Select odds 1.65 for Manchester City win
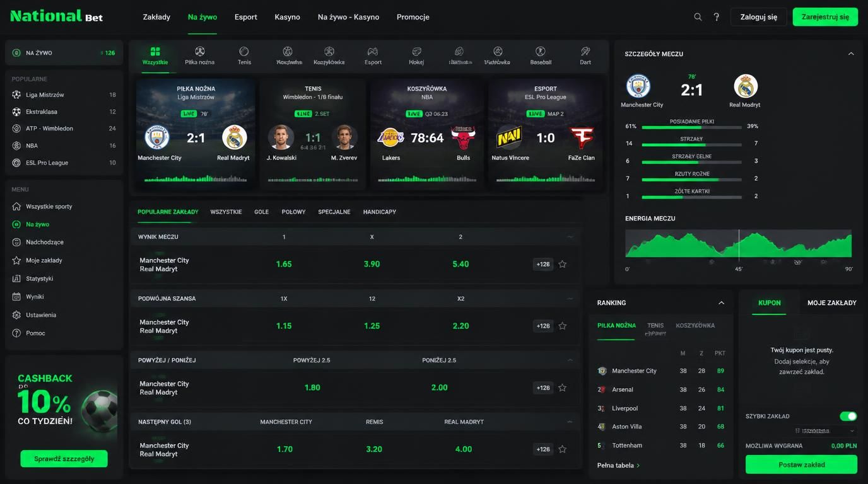The width and height of the screenshot is (868, 484). tap(284, 264)
